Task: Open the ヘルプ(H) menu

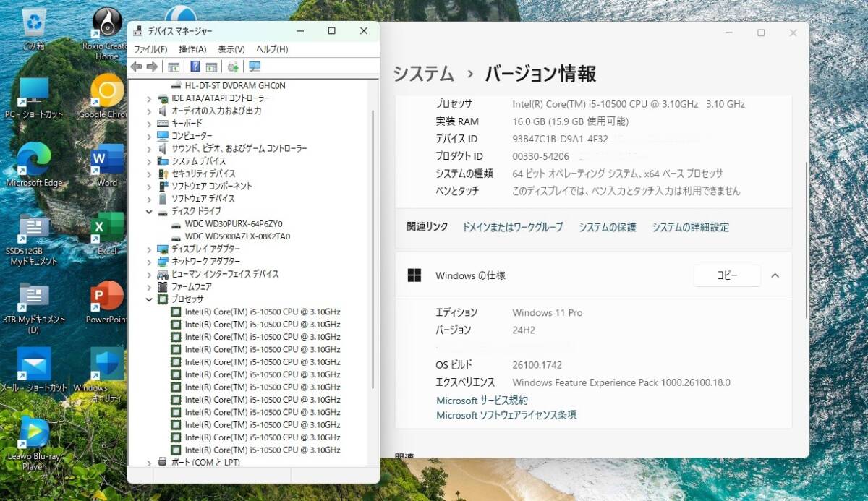Action: [x=272, y=49]
